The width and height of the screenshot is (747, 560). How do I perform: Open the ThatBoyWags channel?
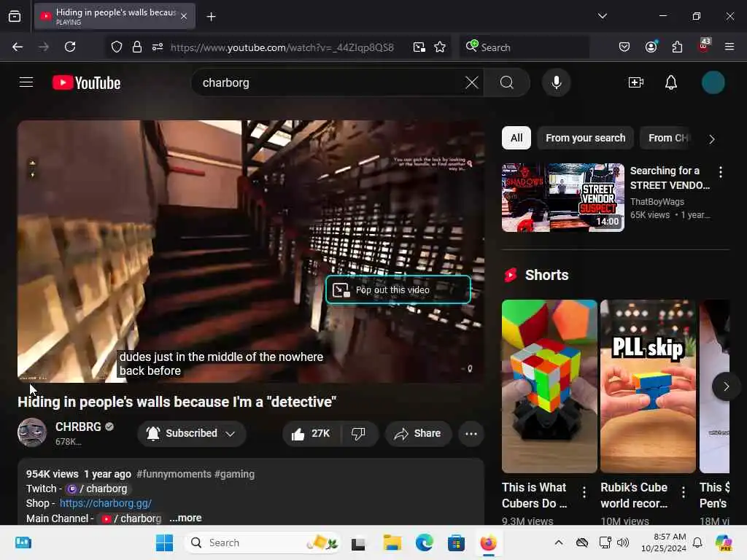(657, 202)
